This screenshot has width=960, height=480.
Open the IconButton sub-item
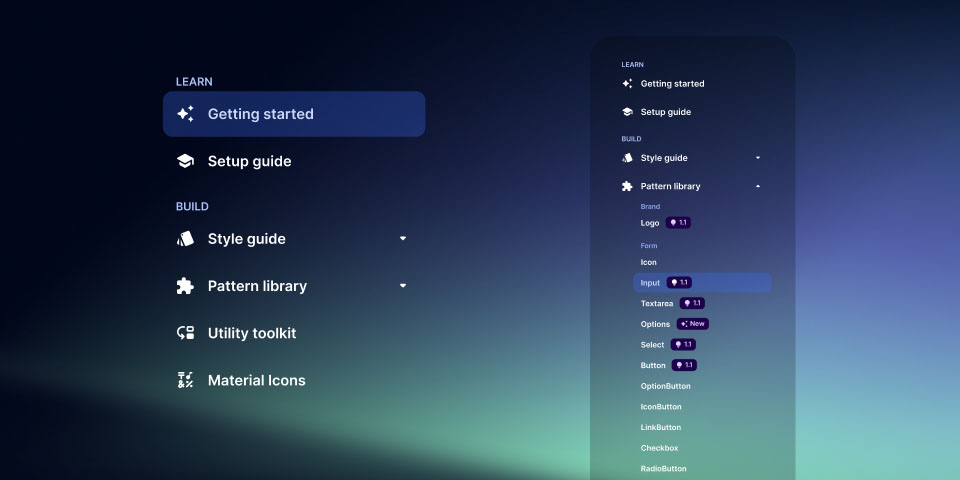tap(661, 407)
